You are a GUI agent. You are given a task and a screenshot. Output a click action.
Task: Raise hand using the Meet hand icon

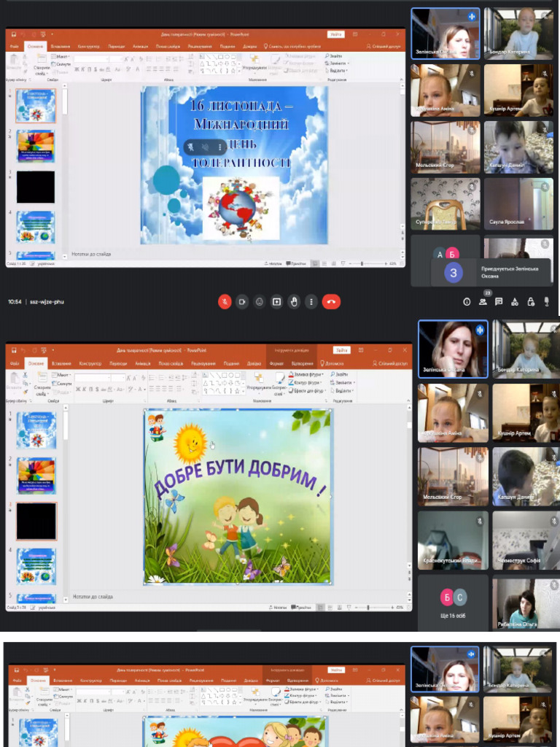click(294, 301)
